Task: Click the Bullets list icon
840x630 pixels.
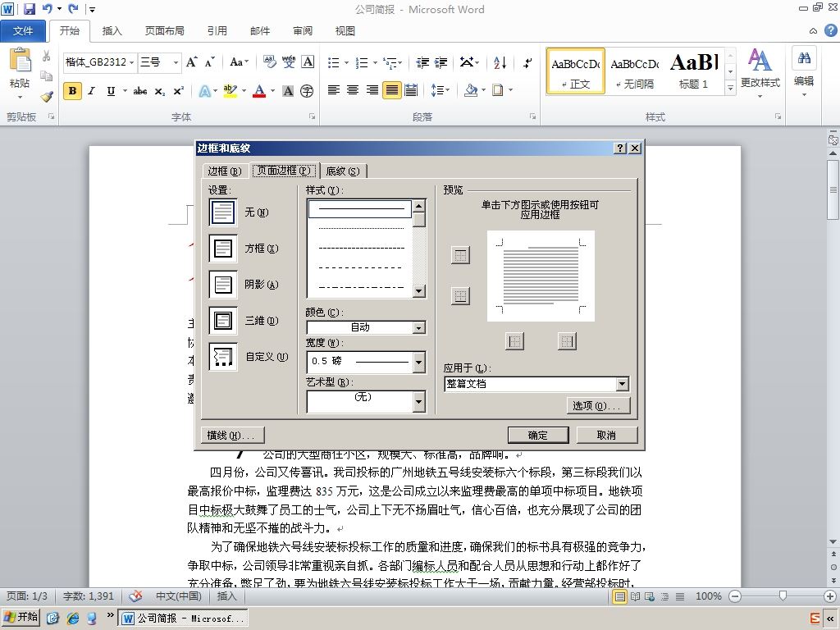Action: pos(333,62)
